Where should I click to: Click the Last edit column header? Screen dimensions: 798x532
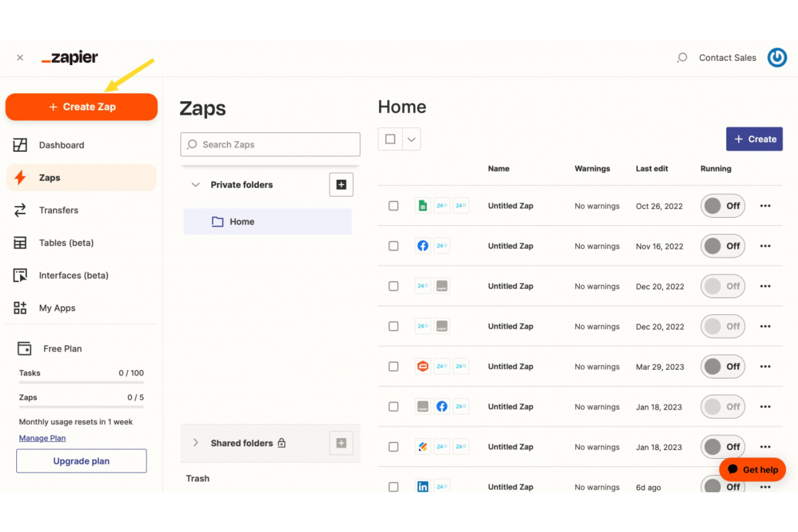point(651,169)
